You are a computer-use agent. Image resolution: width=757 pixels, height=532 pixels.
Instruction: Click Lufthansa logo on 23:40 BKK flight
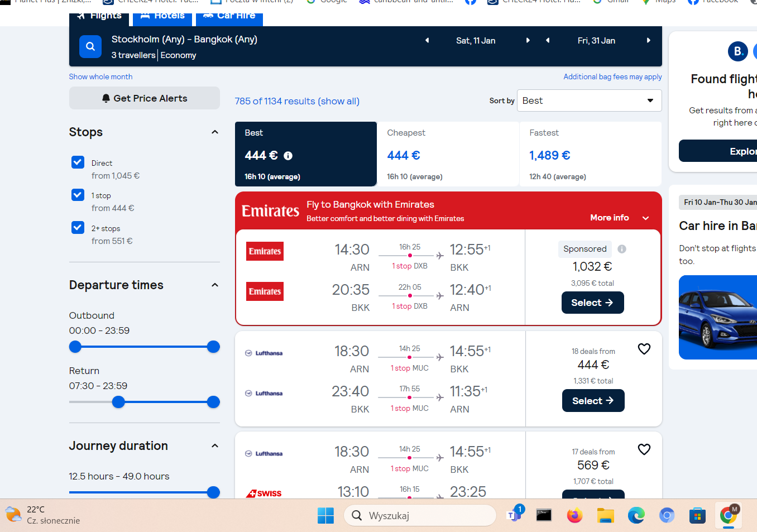click(264, 394)
